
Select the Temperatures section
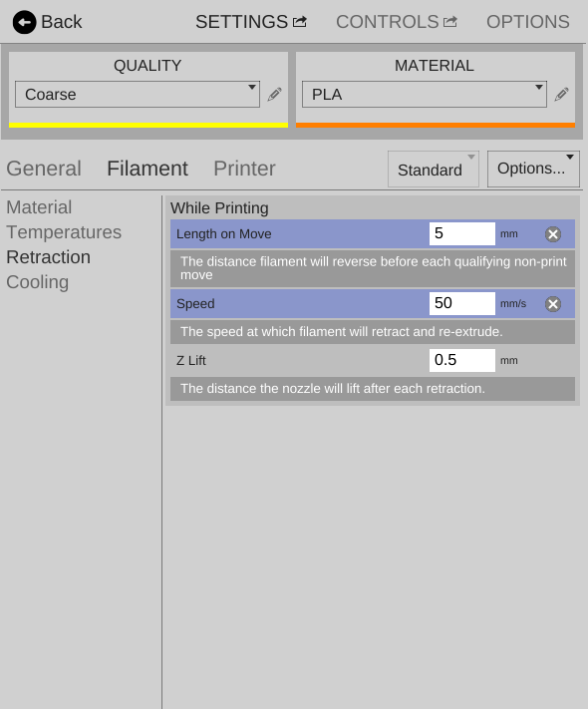point(64,232)
